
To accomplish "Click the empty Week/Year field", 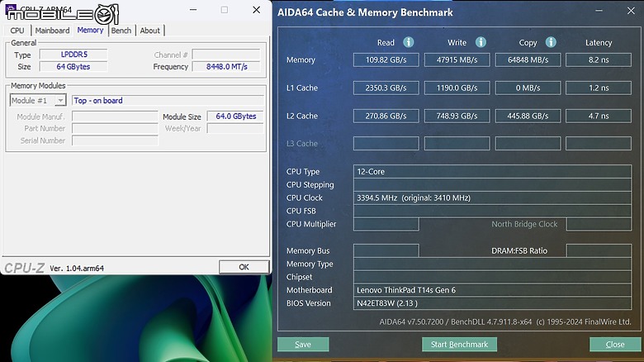I will coord(235,128).
